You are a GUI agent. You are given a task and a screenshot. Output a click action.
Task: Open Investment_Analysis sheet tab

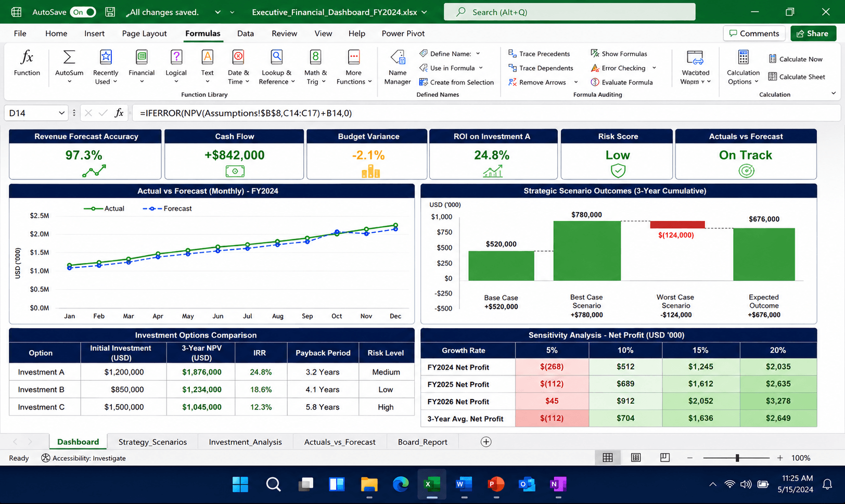(x=245, y=442)
